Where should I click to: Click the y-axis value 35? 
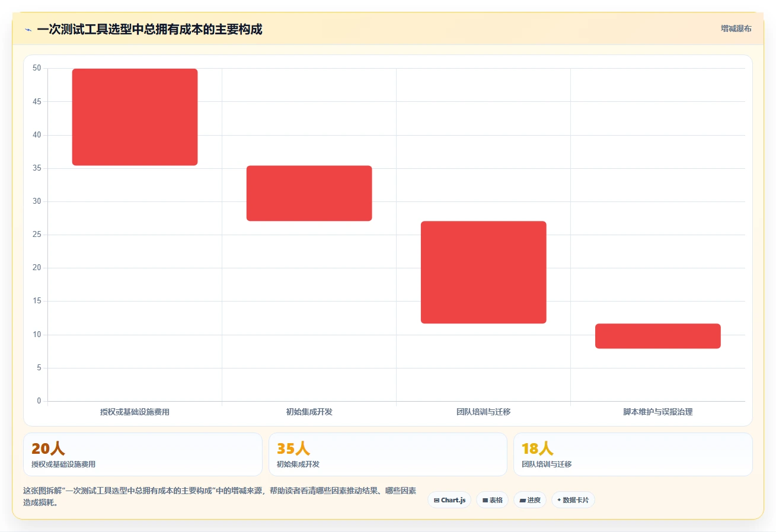tap(37, 168)
